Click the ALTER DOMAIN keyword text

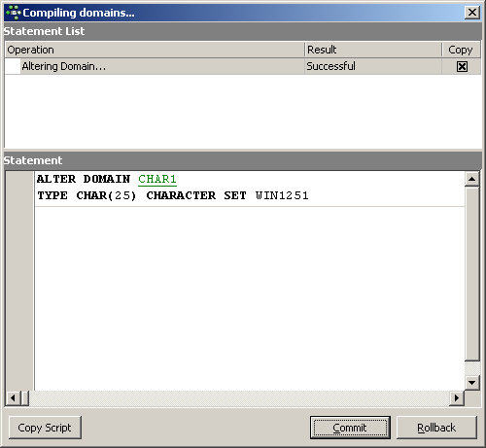(84, 179)
